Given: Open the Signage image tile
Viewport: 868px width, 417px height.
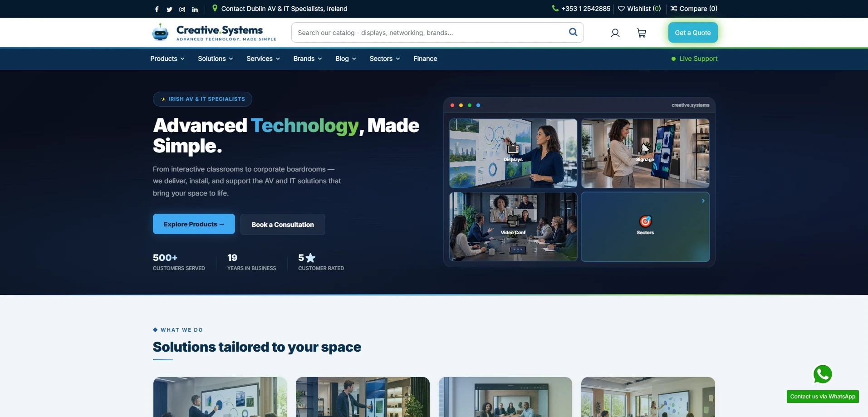Looking at the screenshot, I should tap(645, 153).
